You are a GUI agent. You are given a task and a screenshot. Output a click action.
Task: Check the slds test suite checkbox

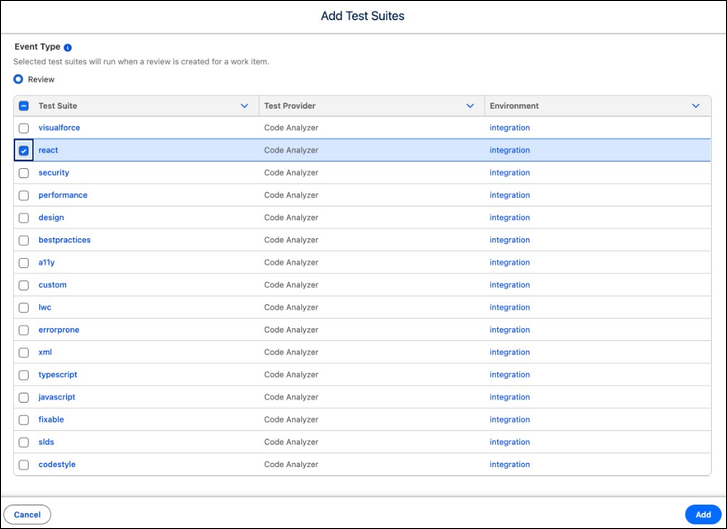coord(24,442)
